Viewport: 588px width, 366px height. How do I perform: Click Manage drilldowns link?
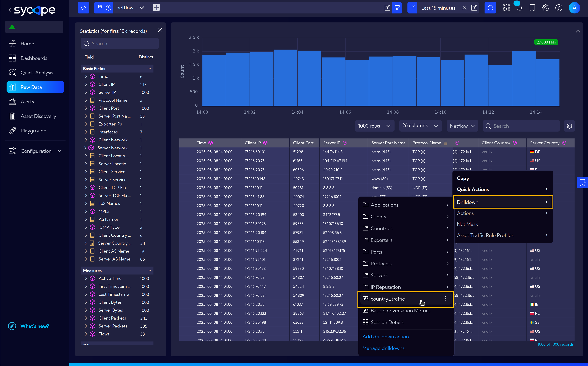pyautogui.click(x=383, y=348)
